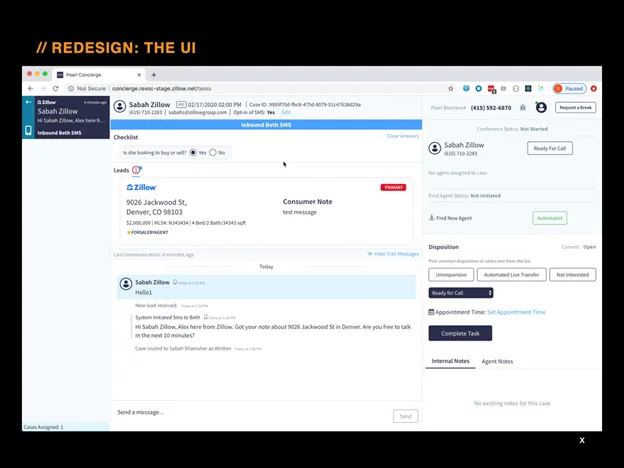Open the user profile avatar icon
This screenshot has height=468, width=624.
click(x=541, y=107)
